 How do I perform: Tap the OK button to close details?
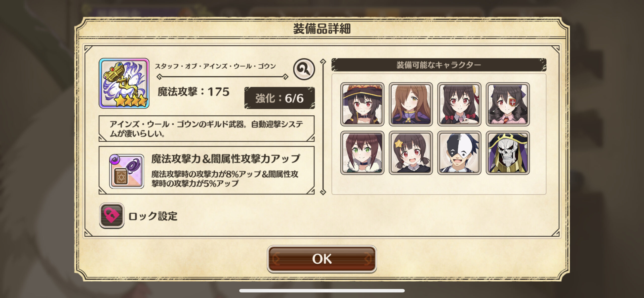coord(322,259)
